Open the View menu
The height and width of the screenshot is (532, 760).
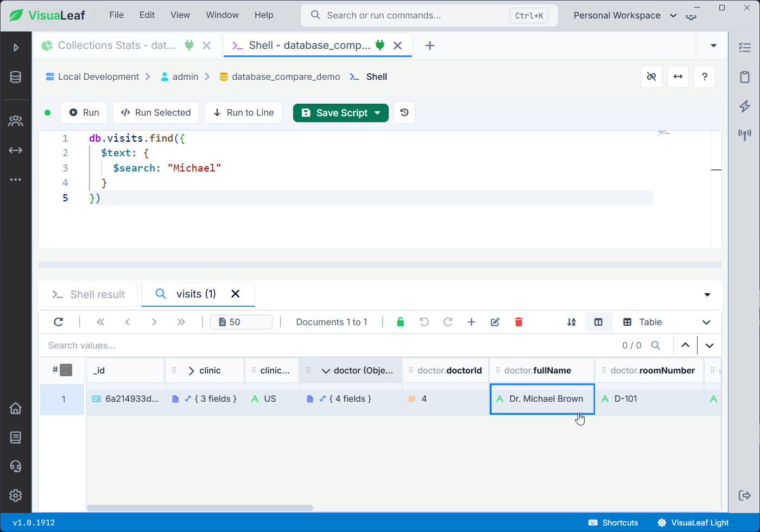pos(180,15)
